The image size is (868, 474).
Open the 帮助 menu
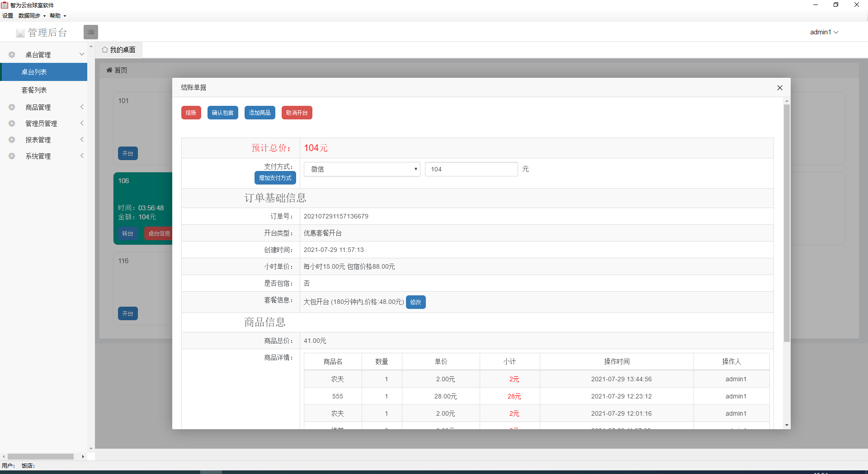click(57, 16)
